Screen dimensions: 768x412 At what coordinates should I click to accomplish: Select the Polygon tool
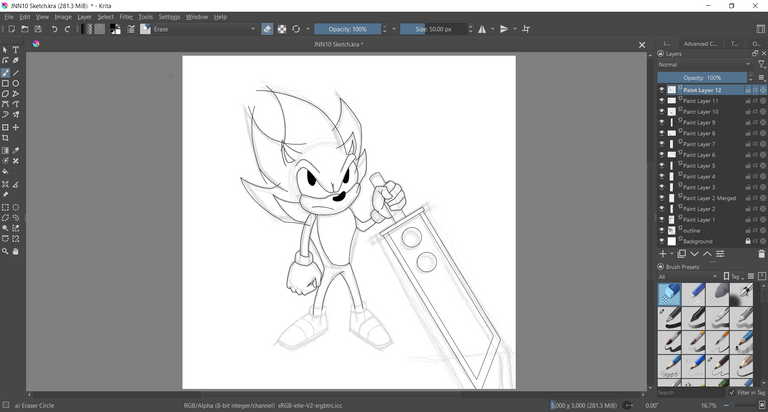pos(5,94)
